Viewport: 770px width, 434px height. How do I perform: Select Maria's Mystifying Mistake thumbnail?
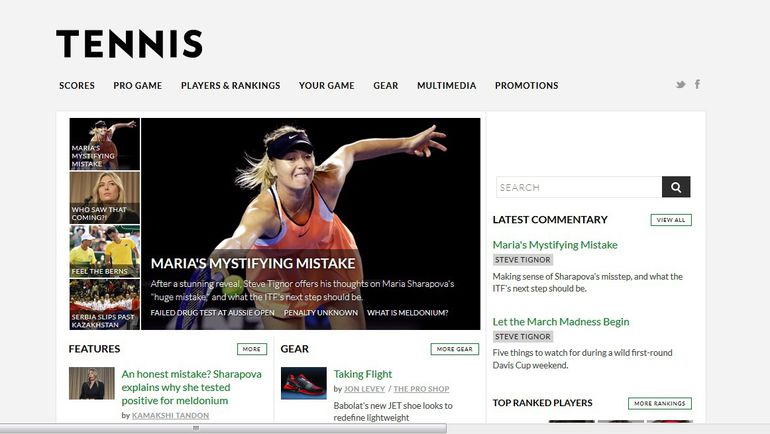point(105,144)
